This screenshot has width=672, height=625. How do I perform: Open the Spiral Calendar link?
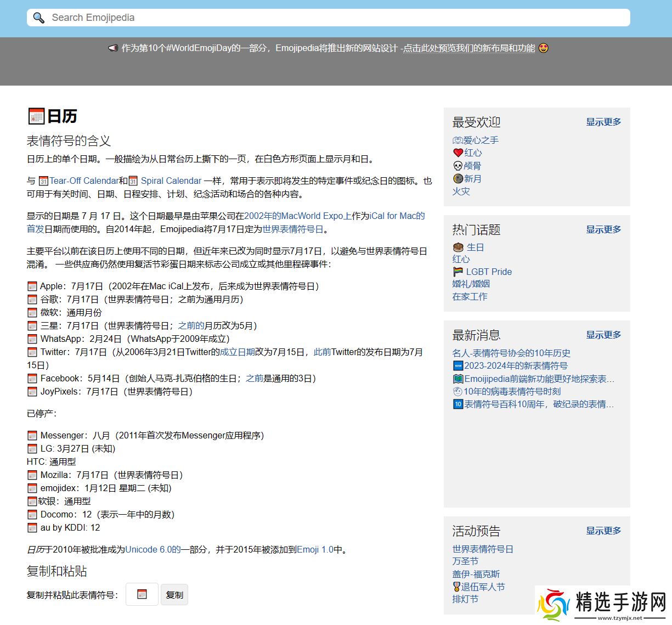[x=171, y=181]
